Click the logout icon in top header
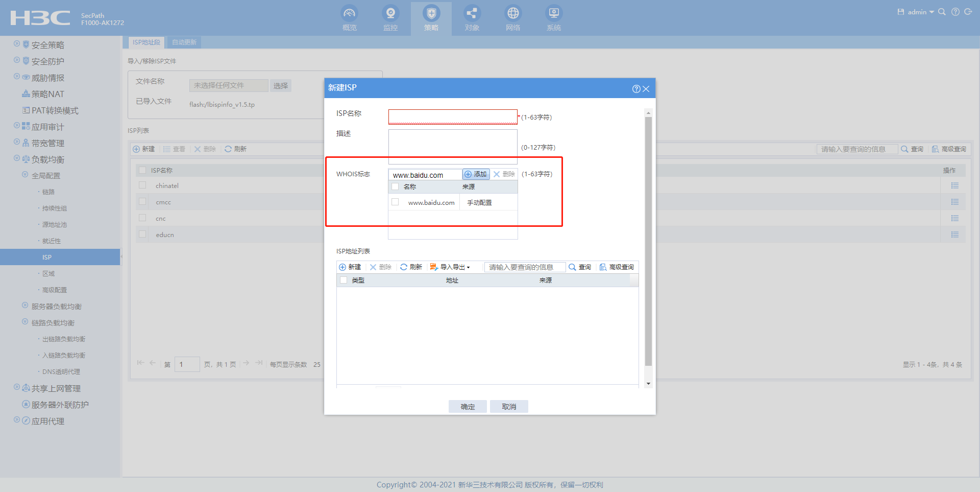980x492 pixels. click(968, 12)
